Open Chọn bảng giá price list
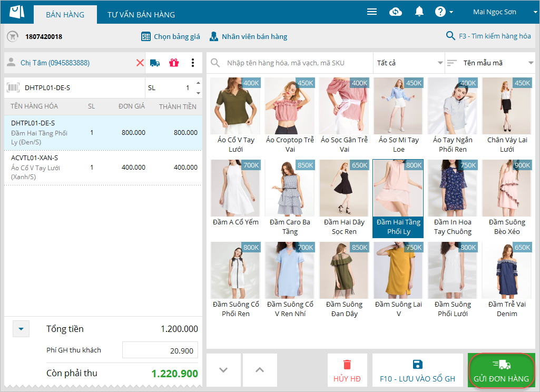 [171, 36]
